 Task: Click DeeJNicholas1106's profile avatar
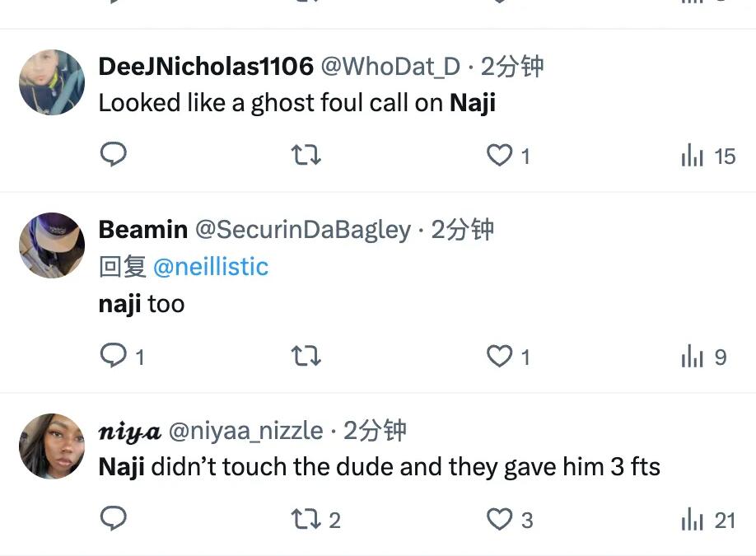(x=52, y=82)
